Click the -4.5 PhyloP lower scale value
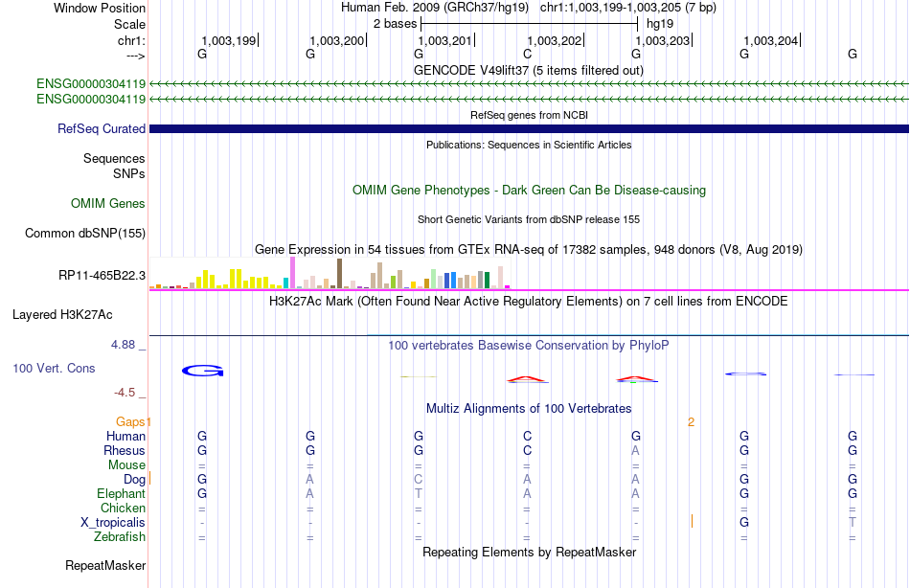 point(125,393)
